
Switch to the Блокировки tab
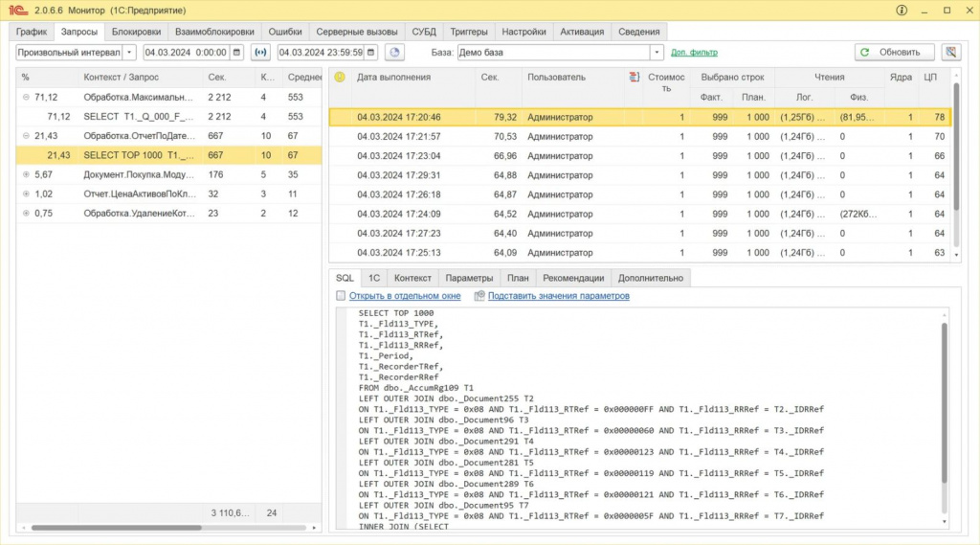(x=136, y=32)
